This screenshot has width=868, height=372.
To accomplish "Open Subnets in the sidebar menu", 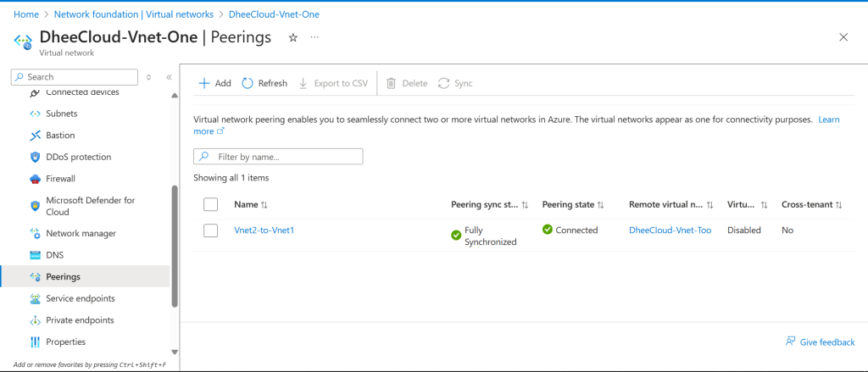I will [x=61, y=114].
